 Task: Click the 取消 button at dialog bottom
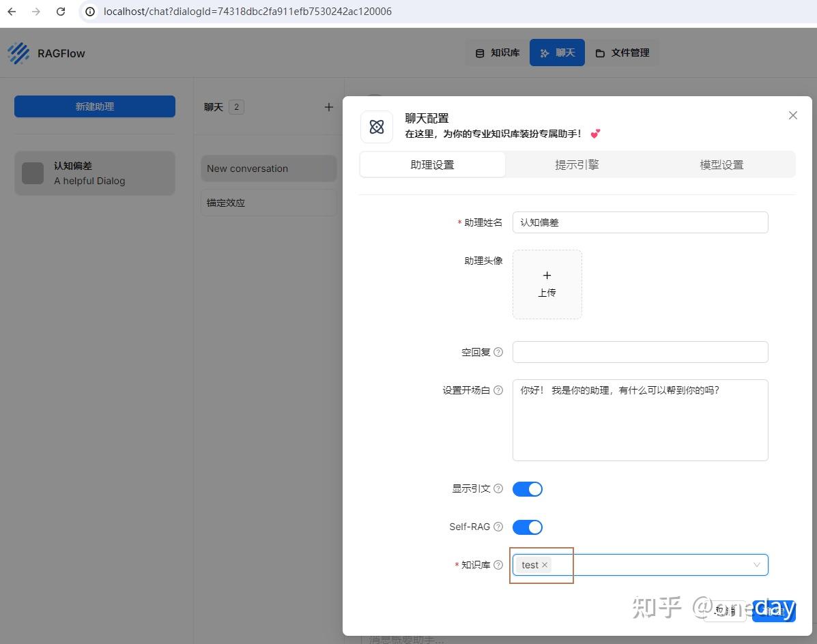pyautogui.click(x=724, y=611)
